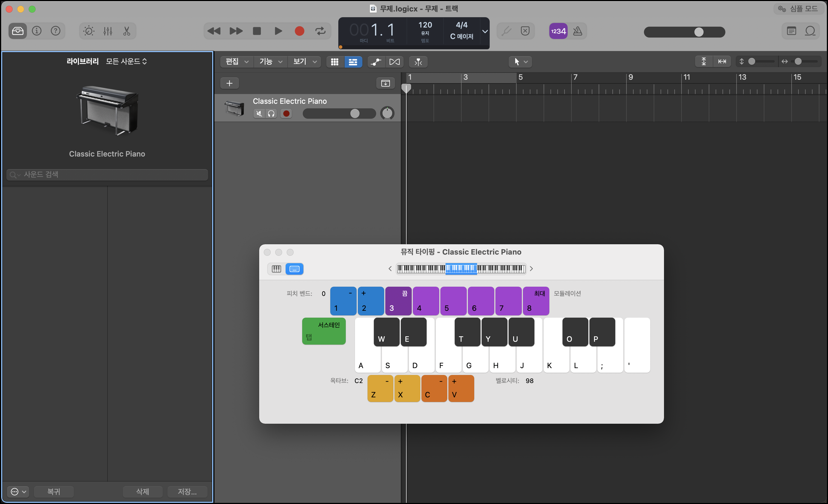Viewport: 828px width, 504px height.
Task: Click the 복귀 button
Action: [x=54, y=492]
